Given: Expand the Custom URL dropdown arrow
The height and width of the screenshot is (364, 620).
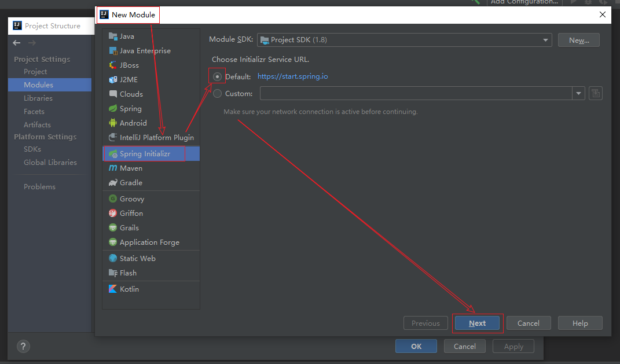Looking at the screenshot, I should pos(578,93).
